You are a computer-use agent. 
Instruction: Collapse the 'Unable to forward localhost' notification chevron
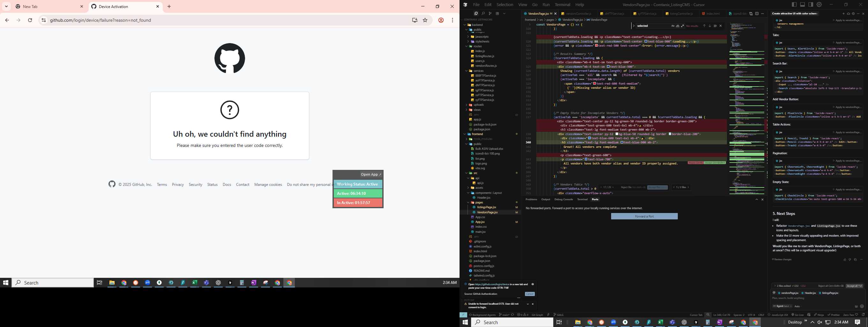528,304
